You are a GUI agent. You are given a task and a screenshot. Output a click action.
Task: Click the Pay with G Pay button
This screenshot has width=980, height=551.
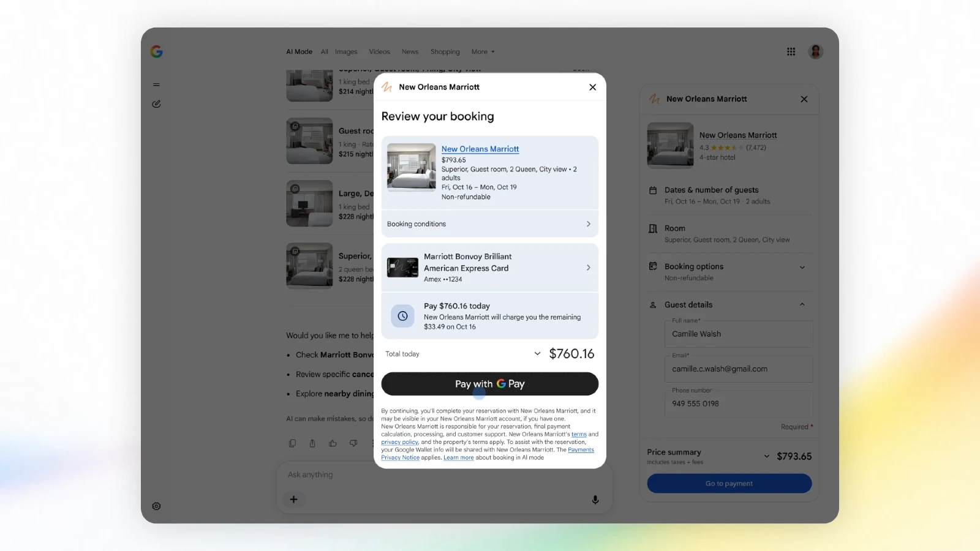click(x=490, y=384)
